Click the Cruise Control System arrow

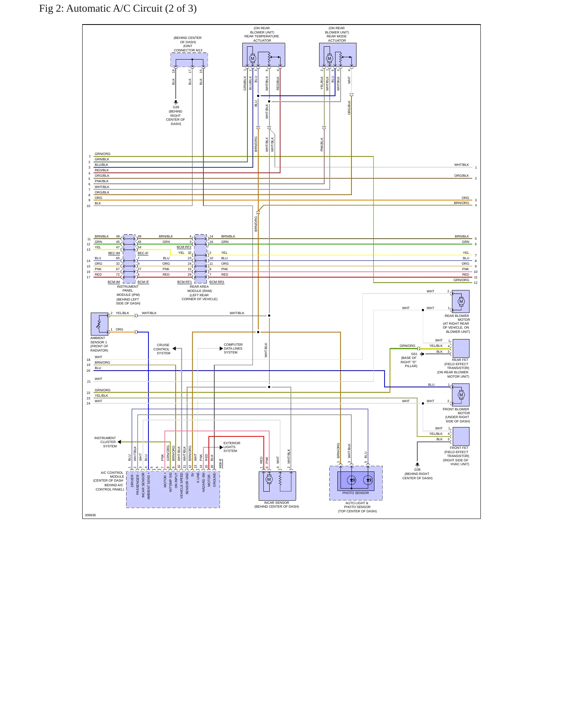pyautogui.click(x=174, y=348)
